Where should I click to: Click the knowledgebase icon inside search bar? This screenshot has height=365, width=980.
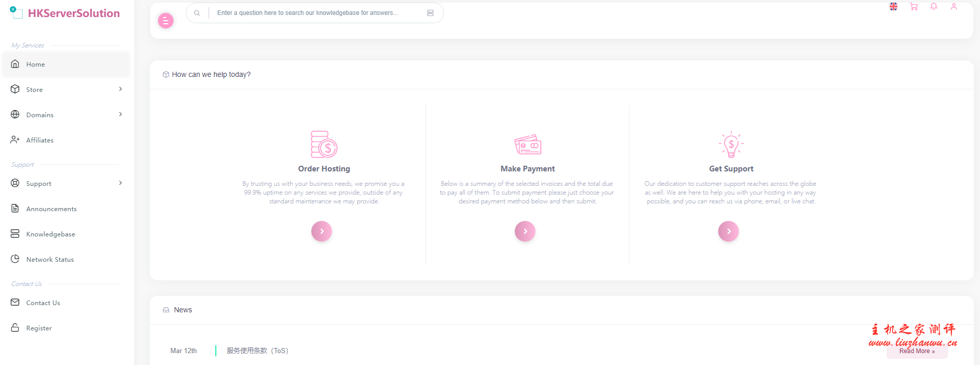[x=430, y=13]
